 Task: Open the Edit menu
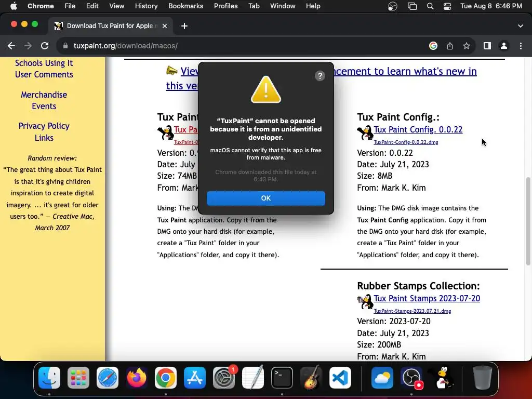click(92, 6)
